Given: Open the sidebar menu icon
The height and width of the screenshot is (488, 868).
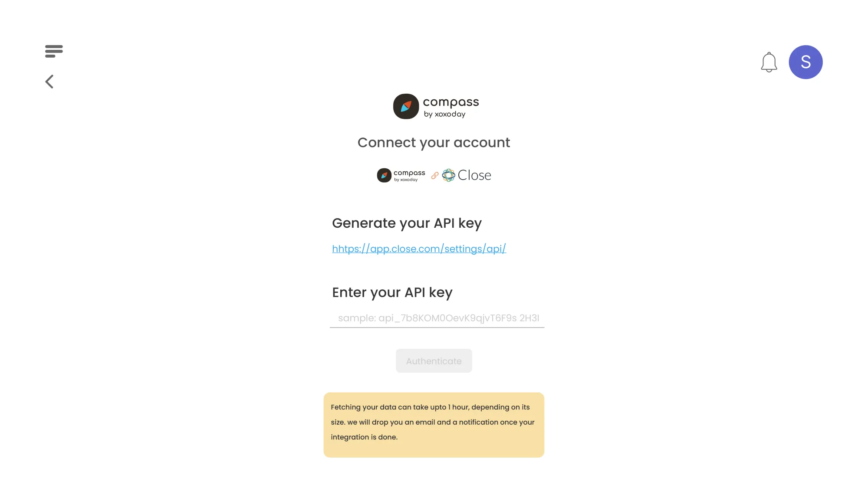Looking at the screenshot, I should (x=53, y=51).
